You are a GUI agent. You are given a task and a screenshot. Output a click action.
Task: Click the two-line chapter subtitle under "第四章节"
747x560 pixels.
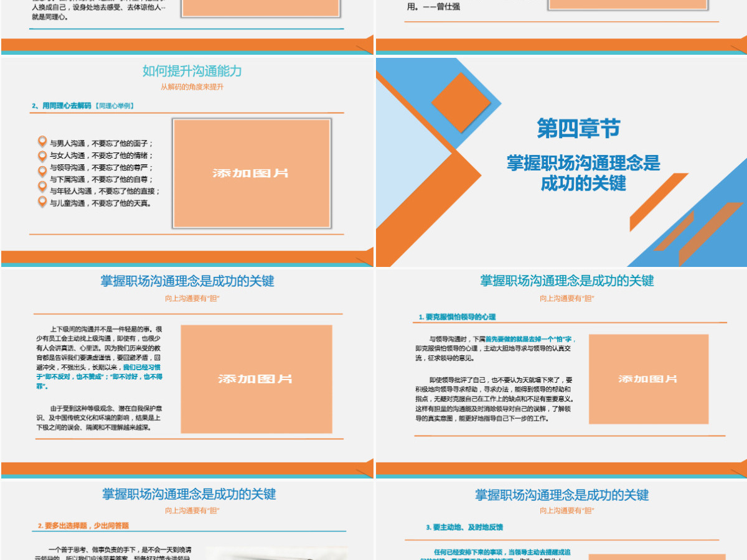click(583, 173)
